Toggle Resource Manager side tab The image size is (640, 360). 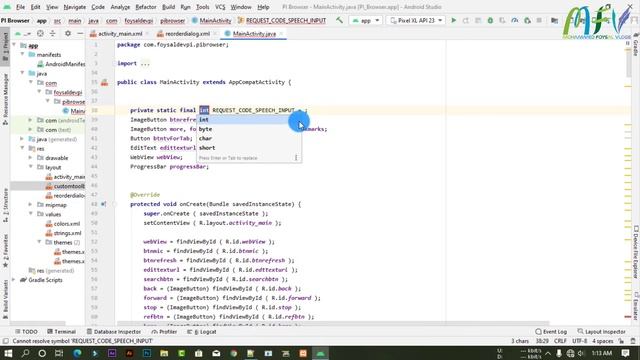tap(5, 99)
